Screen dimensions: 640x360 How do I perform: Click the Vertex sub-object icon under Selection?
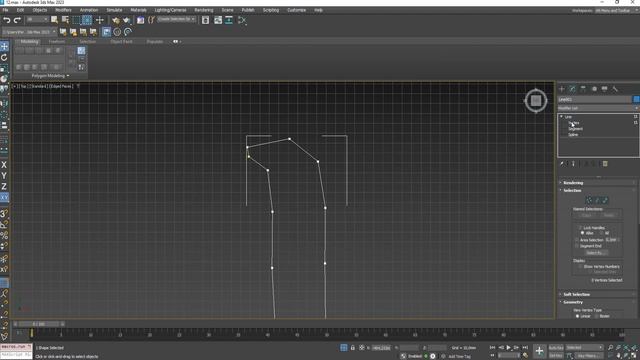pyautogui.click(x=589, y=200)
